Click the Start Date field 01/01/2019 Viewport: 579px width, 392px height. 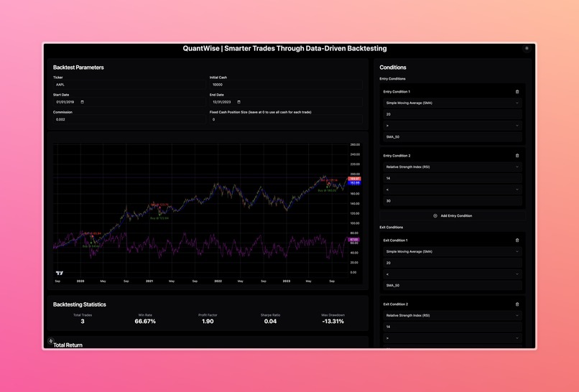pos(129,102)
